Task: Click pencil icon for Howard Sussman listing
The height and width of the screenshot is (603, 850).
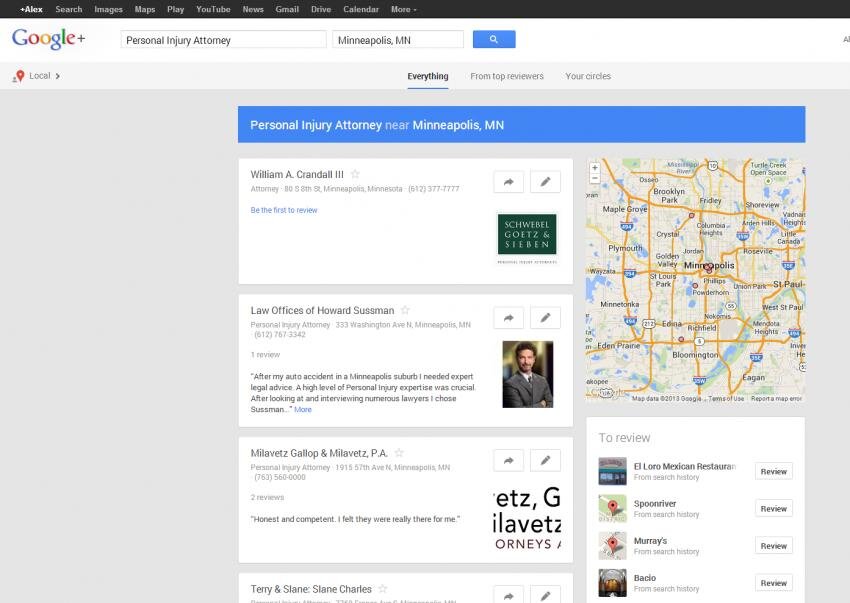Action: pos(545,318)
